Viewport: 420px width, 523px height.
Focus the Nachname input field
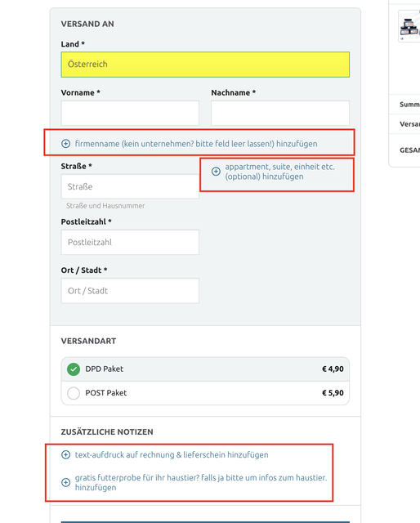tap(280, 113)
